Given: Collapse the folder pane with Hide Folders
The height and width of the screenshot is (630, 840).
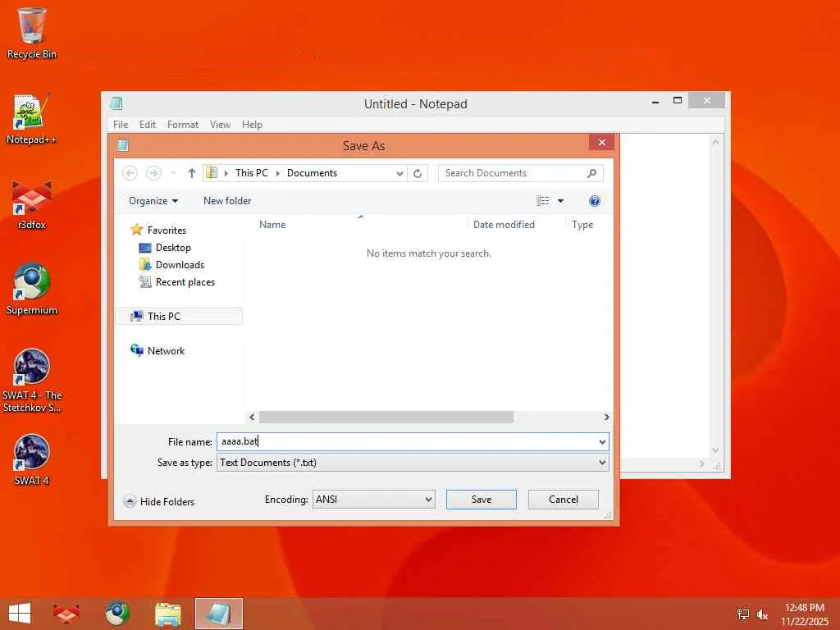Looking at the screenshot, I should coord(159,501).
